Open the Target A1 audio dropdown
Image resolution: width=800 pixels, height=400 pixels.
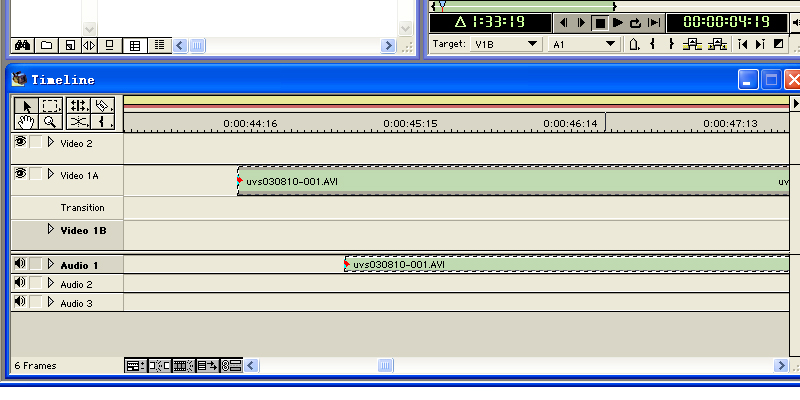pos(584,44)
